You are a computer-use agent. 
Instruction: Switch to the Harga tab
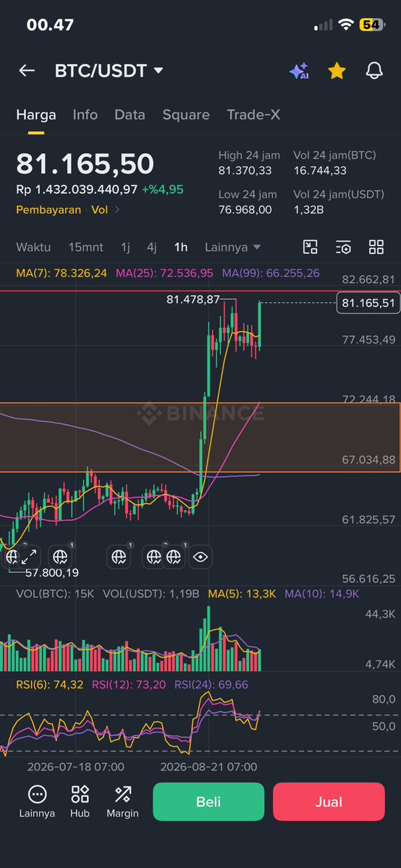(36, 114)
